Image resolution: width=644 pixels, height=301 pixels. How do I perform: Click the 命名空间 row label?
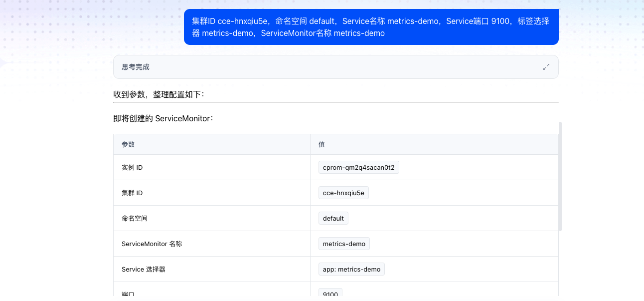tap(135, 218)
